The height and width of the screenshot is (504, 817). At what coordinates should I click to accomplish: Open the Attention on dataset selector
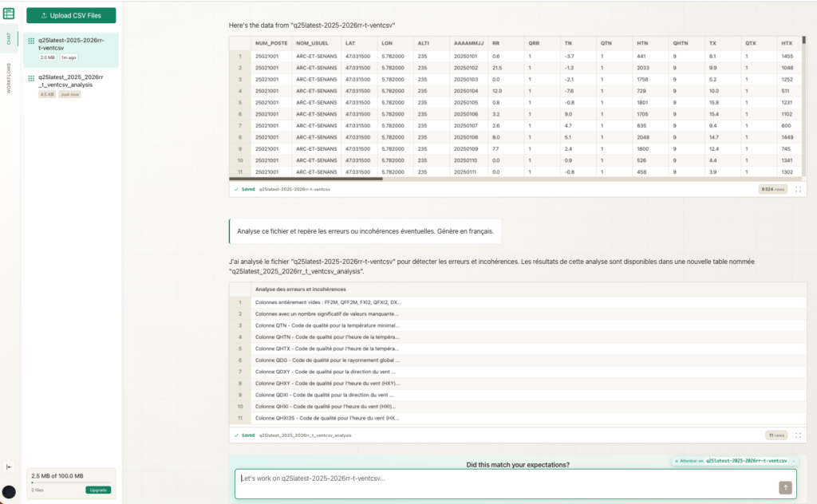[734, 461]
